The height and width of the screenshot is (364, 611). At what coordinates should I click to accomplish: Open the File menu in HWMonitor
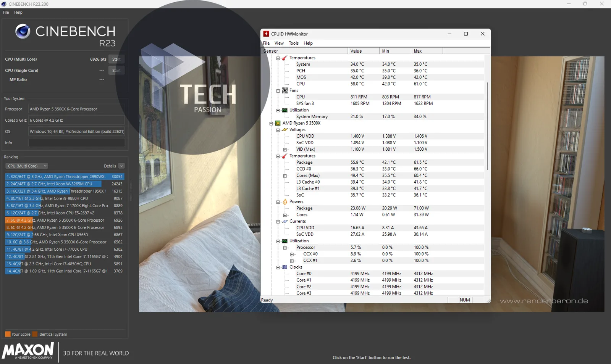pyautogui.click(x=266, y=43)
